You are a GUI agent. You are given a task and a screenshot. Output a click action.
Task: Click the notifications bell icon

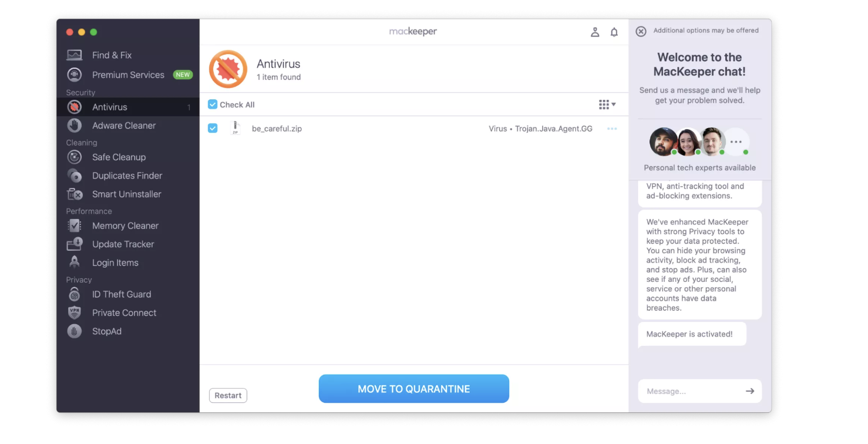614,32
